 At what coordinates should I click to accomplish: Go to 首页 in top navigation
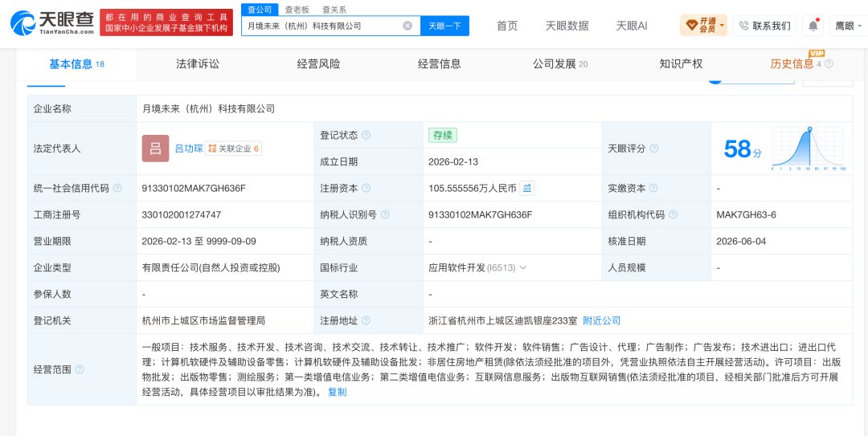point(507,26)
